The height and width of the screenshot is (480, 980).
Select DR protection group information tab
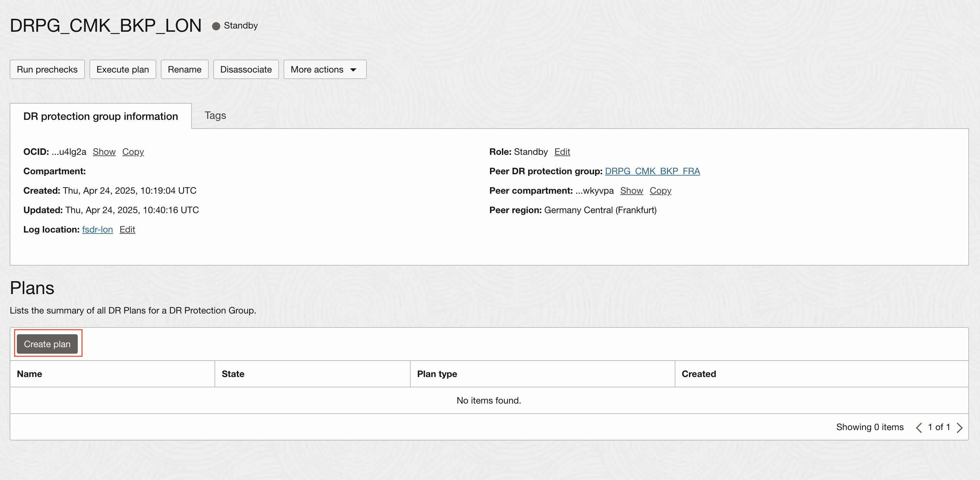[x=100, y=116]
